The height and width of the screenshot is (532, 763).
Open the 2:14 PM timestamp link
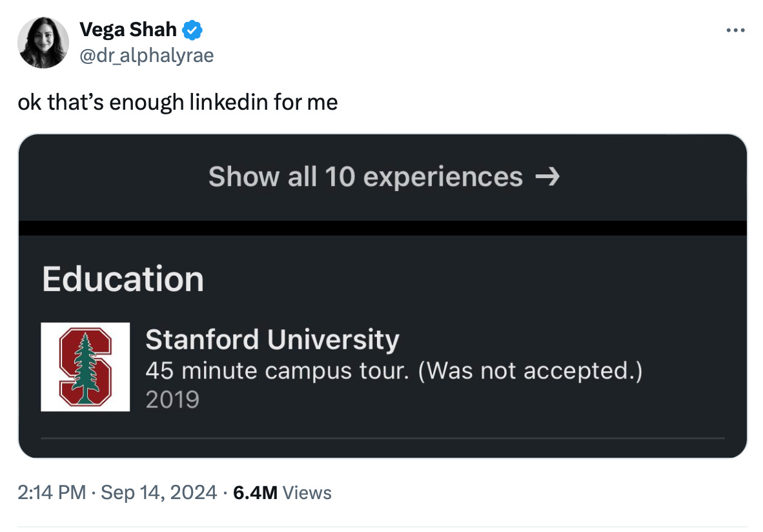(x=52, y=493)
